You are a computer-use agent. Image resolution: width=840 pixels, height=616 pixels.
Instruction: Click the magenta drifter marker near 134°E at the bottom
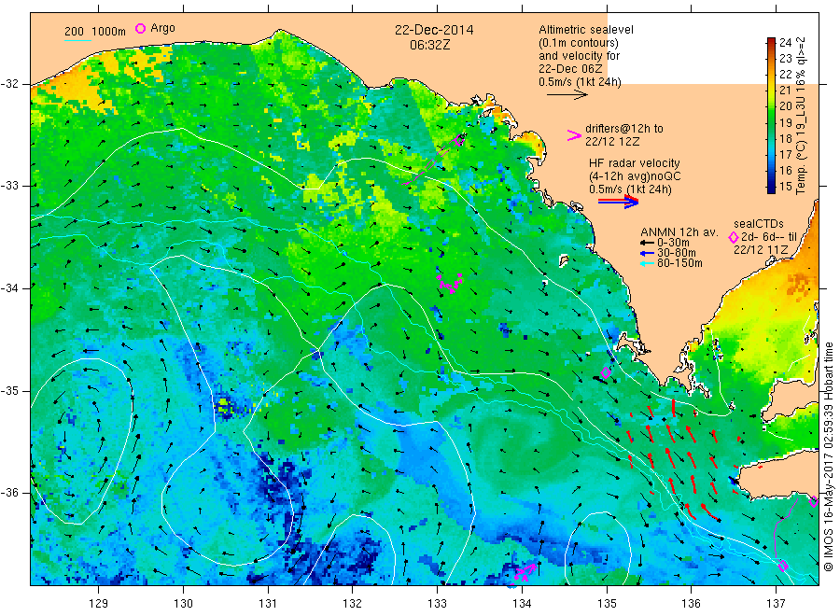(x=525, y=573)
